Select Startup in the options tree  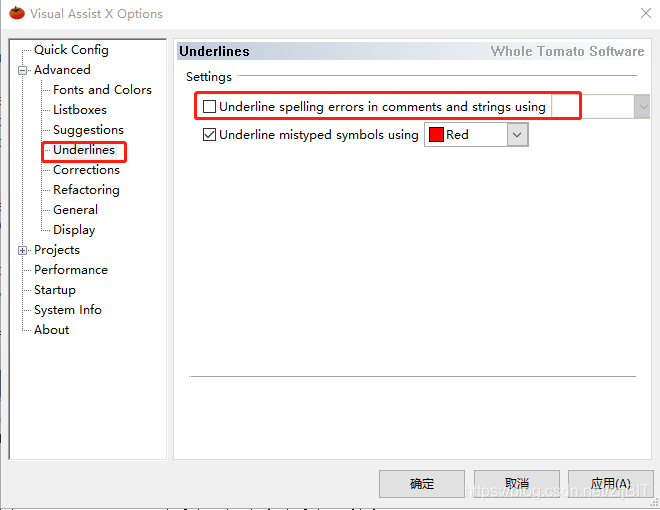click(55, 290)
